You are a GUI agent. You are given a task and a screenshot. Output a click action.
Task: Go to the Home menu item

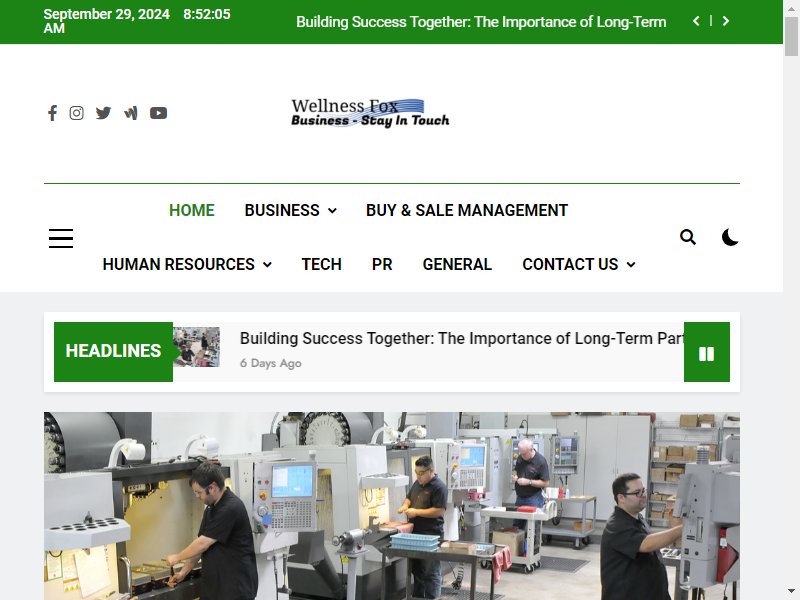(192, 210)
